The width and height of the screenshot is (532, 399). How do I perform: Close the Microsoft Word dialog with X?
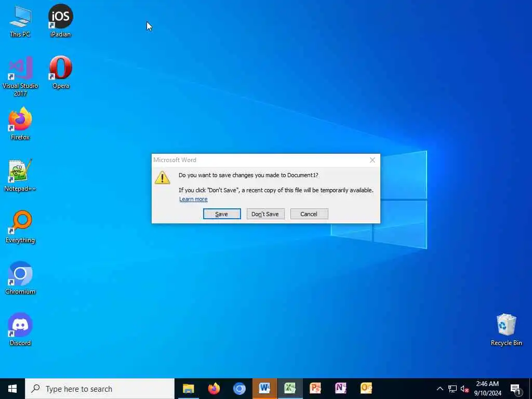coord(372,160)
